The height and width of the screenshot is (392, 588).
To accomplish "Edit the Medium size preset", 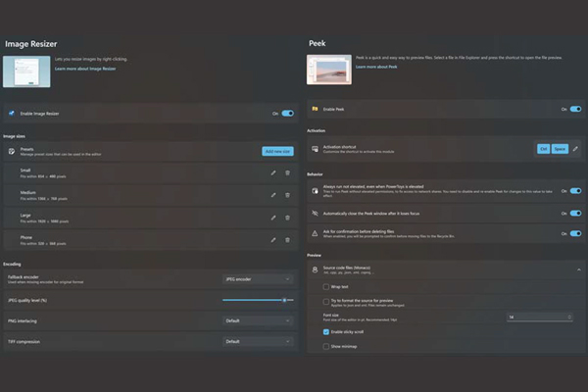I will click(x=273, y=195).
